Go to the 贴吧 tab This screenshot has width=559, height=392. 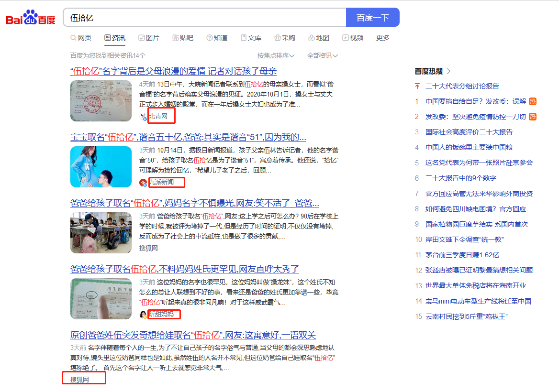coord(182,38)
